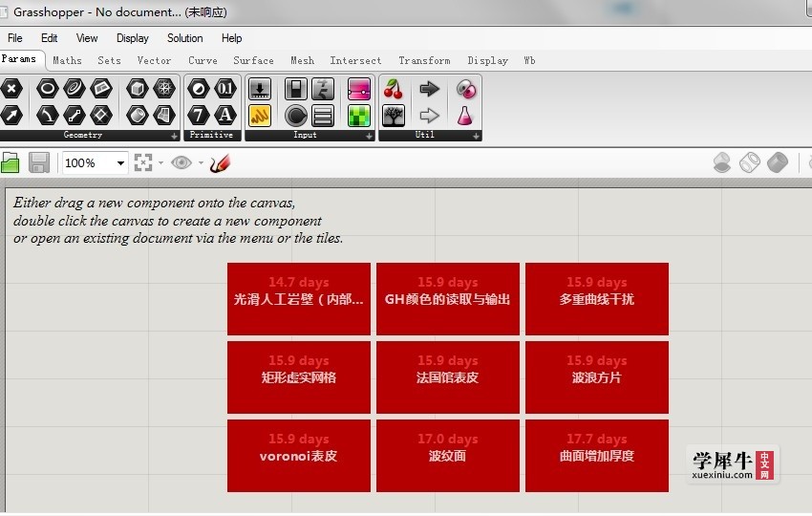Open the Display menu
812x516 pixels.
coord(132,38)
